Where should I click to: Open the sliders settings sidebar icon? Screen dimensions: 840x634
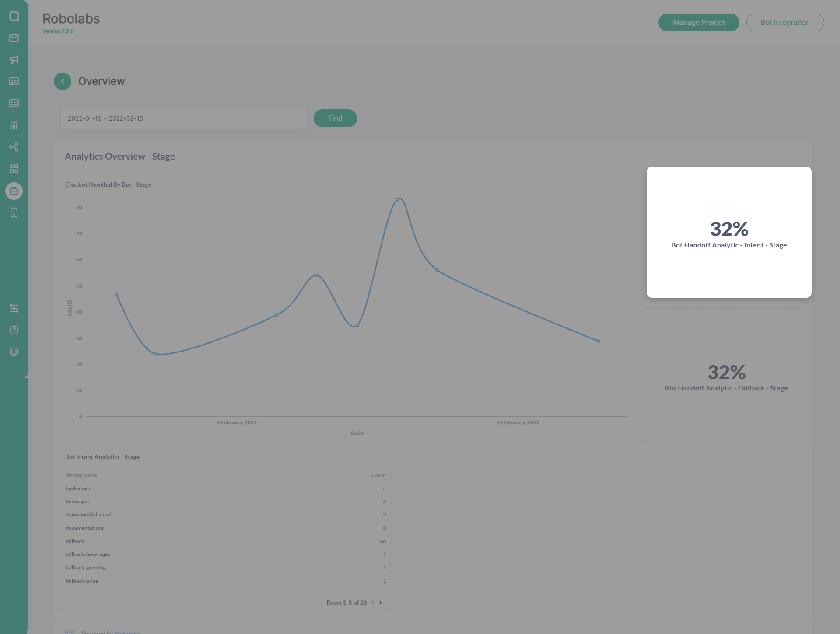[x=14, y=308]
